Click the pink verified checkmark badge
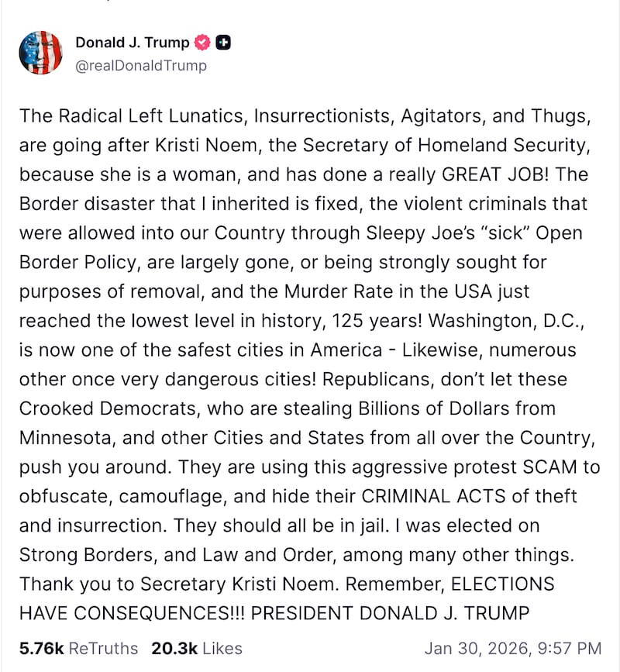 pos(202,43)
